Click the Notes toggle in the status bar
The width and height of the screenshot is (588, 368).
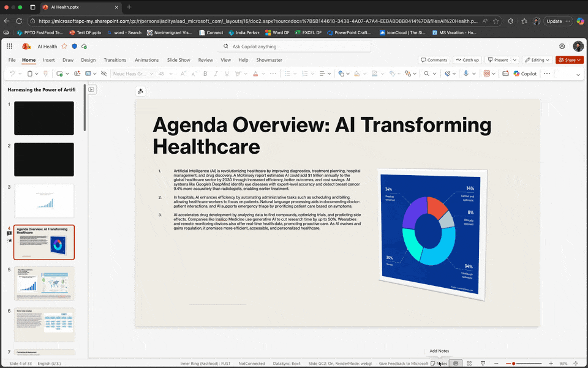(x=439, y=362)
